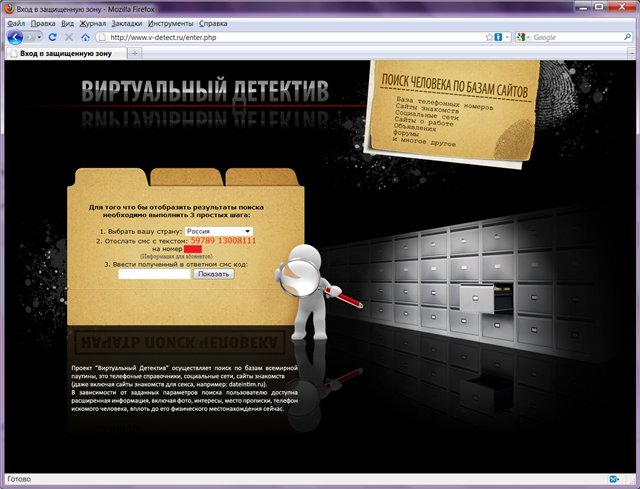Image resolution: width=640 pixels, height=489 pixels.
Task: Click the SMS code input field
Action: click(x=154, y=273)
